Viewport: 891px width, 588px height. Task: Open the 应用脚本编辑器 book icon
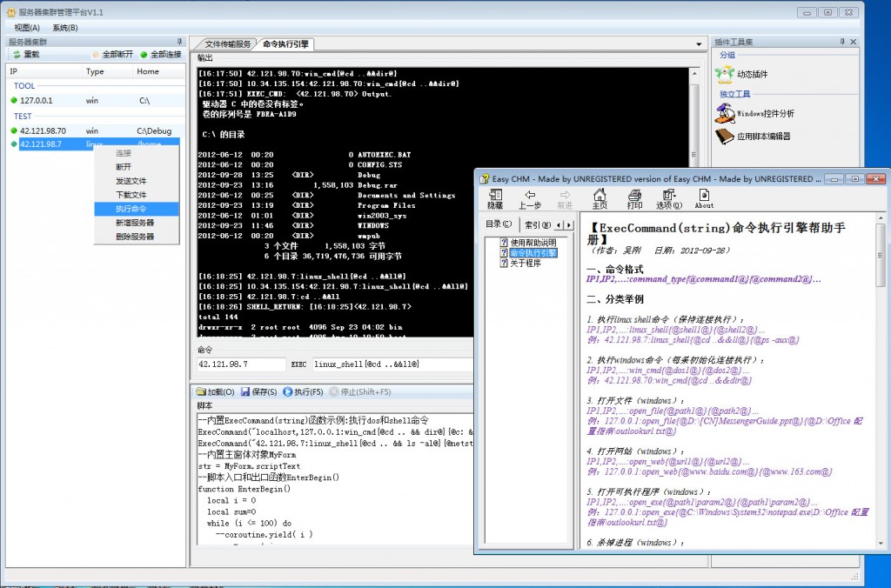(724, 137)
